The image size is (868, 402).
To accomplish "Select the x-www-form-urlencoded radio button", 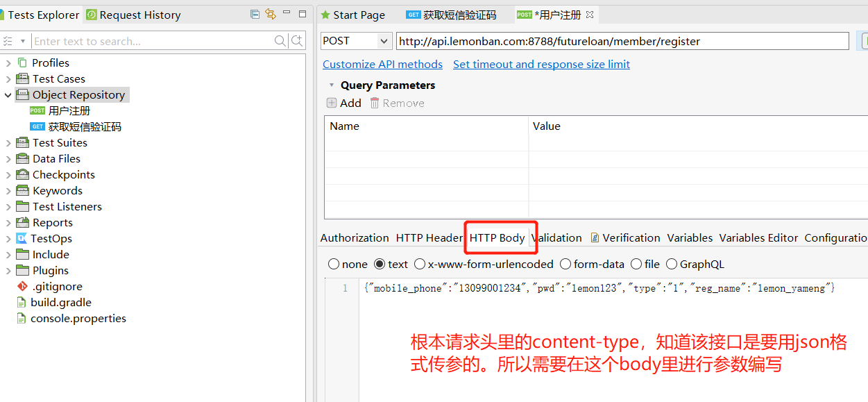I will 420,264.
